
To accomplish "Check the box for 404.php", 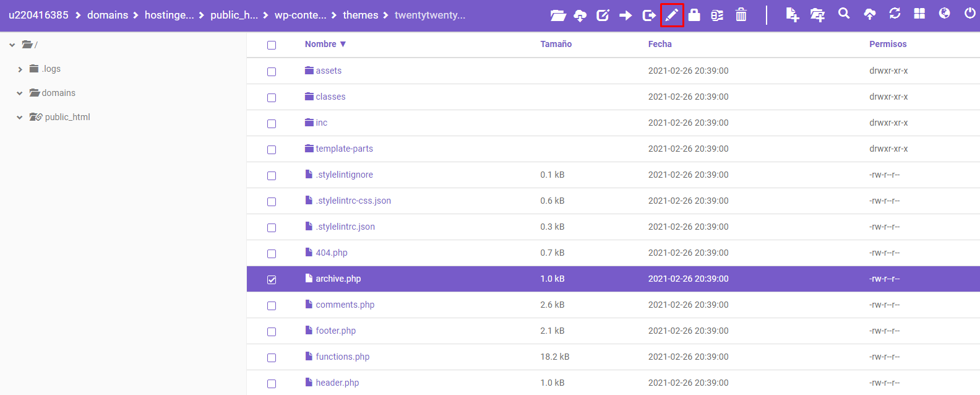I will coord(272,254).
